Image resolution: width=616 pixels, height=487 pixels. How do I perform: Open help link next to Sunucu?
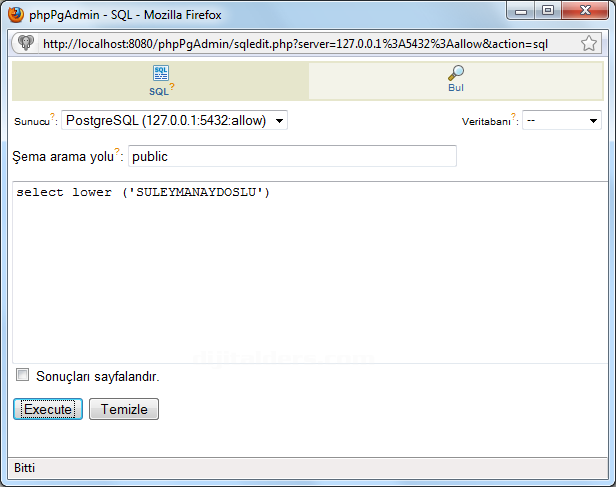tap(52, 116)
